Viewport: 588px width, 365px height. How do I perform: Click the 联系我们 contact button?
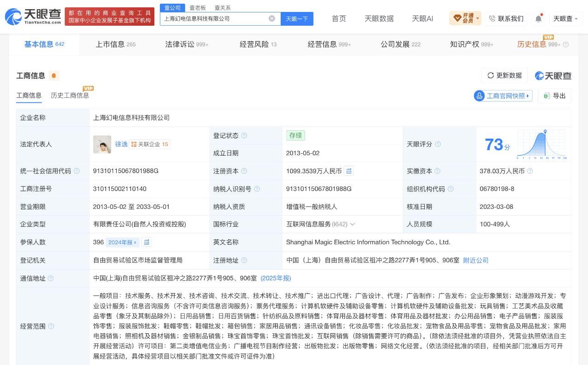pyautogui.click(x=506, y=18)
